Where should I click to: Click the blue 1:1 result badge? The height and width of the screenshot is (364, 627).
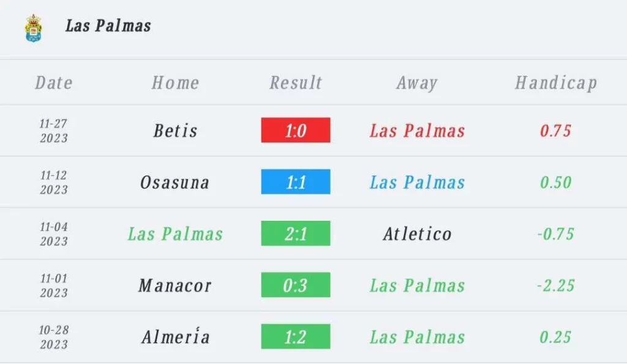(x=296, y=182)
